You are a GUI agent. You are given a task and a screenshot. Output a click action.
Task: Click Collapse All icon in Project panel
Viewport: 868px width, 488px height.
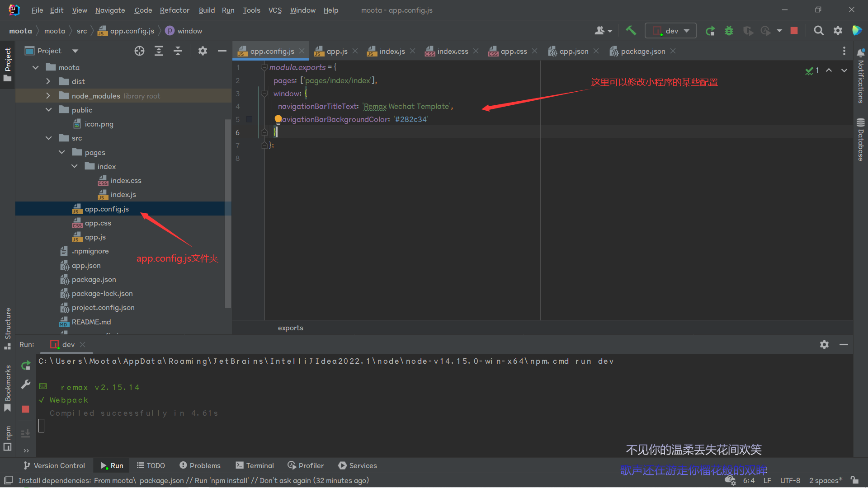[178, 51]
